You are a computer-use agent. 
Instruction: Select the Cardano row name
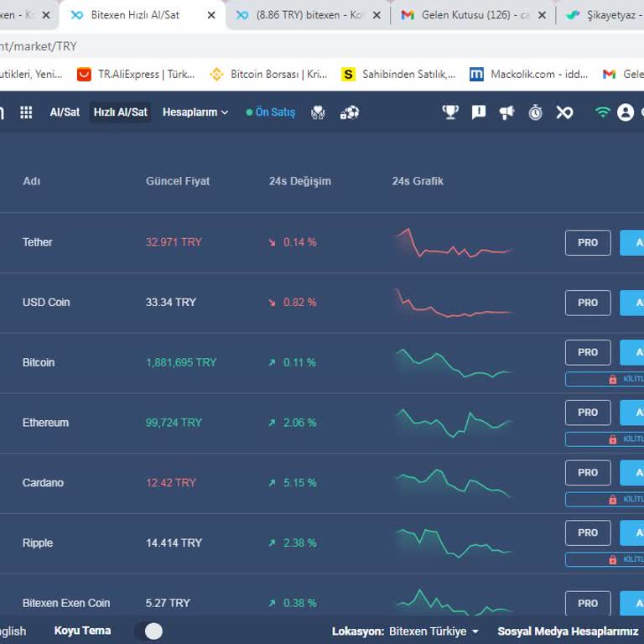(x=43, y=483)
